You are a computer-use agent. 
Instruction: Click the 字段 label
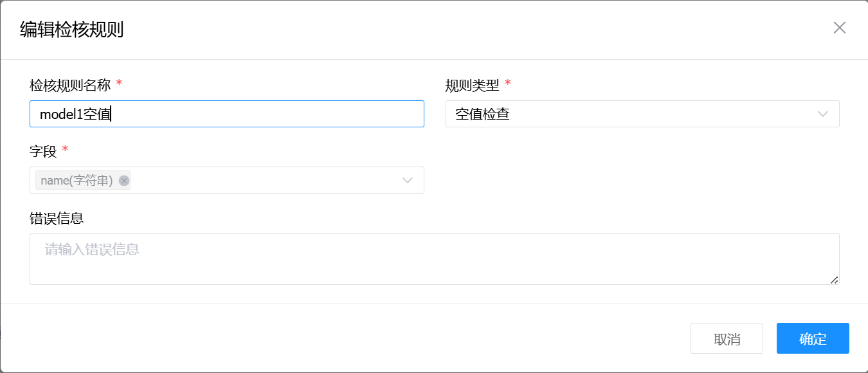coord(43,152)
